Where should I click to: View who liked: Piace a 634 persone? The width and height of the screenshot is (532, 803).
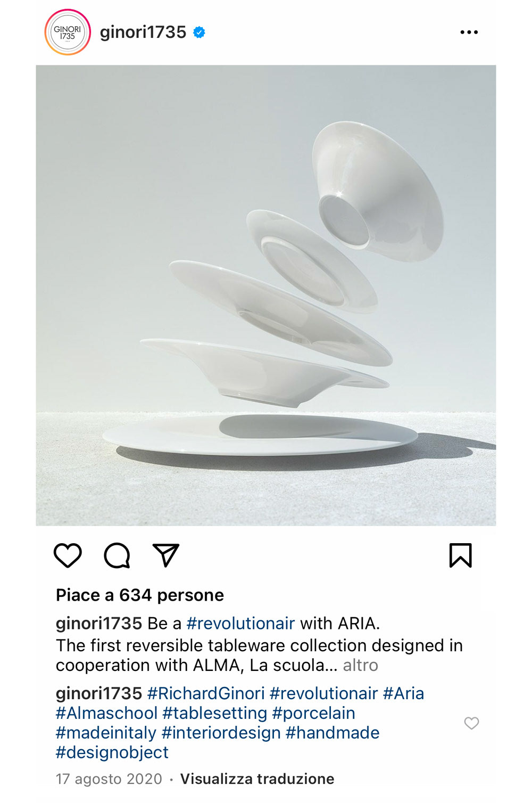click(140, 595)
